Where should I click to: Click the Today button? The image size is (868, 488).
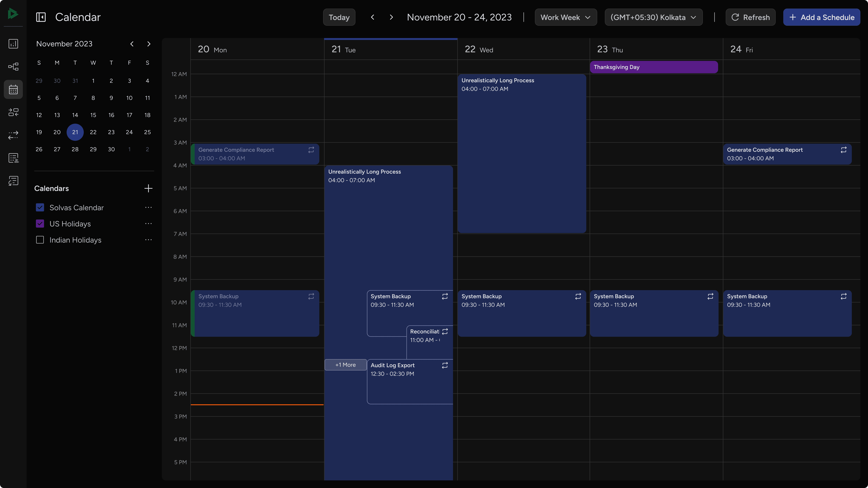pyautogui.click(x=339, y=17)
